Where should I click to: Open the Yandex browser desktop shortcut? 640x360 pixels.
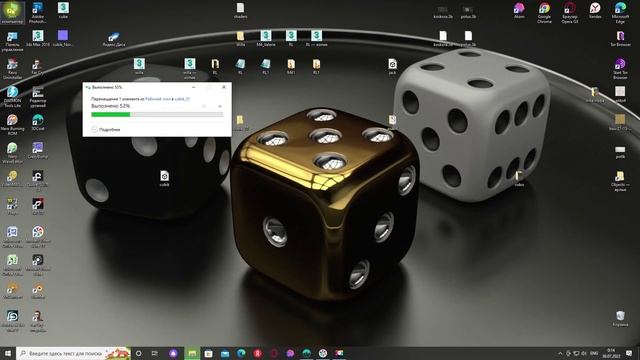595,11
